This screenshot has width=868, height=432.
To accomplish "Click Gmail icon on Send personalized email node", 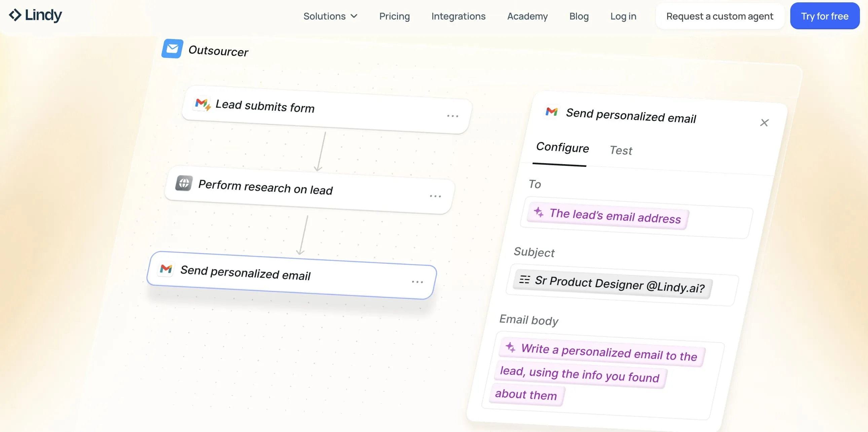I will pos(166,268).
